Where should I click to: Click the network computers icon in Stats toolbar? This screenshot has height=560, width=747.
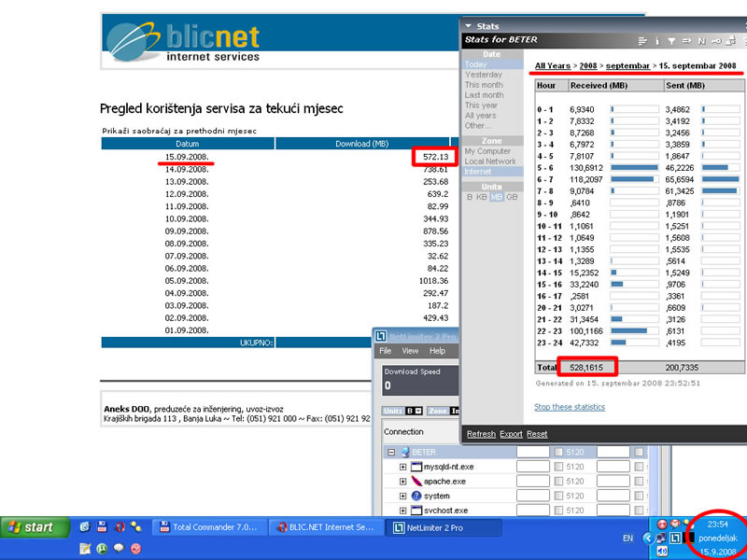click(731, 41)
